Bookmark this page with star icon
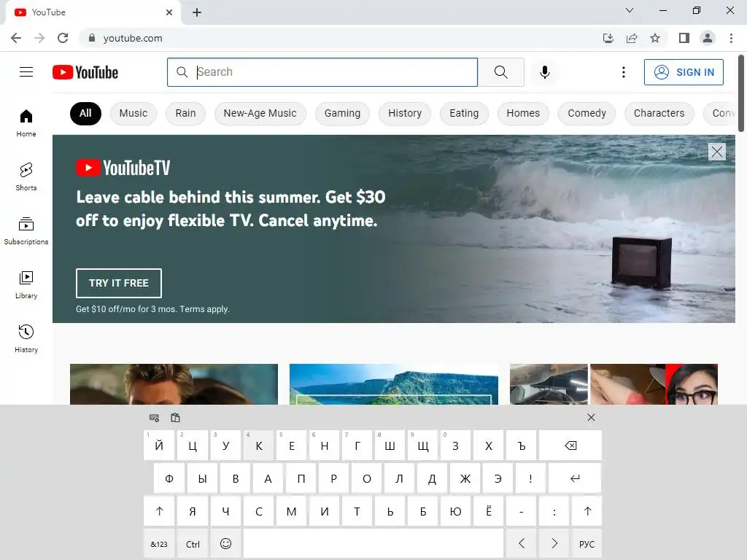 [x=655, y=38]
